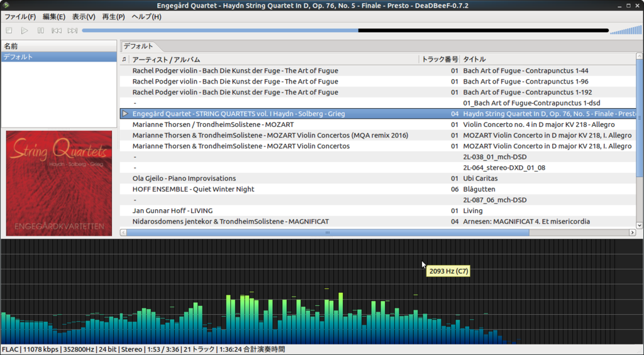Screen dimensions: 644x355
Task: Open the 表示(V) menu
Action: tap(84, 17)
